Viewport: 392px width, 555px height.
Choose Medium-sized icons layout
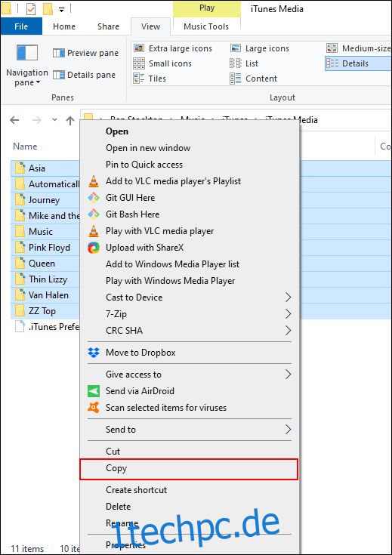coord(358,48)
